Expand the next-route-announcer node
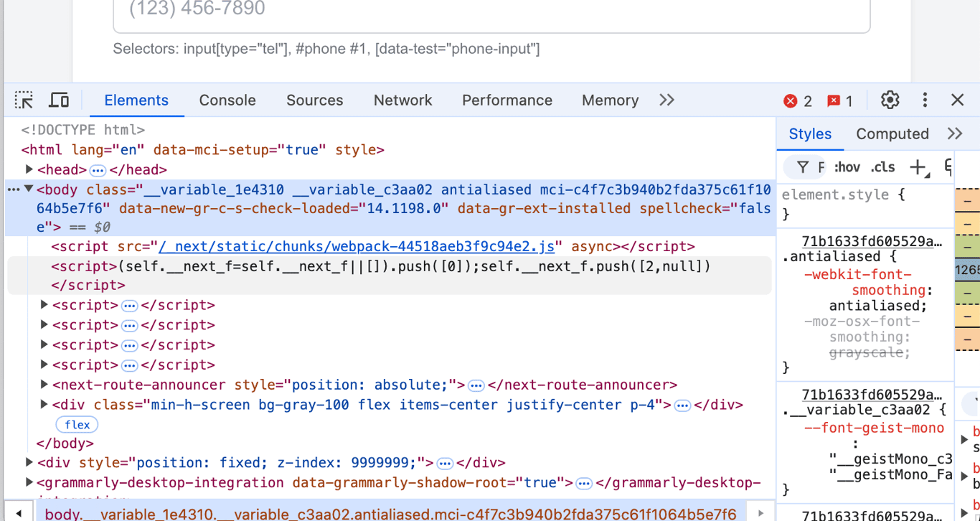The width and height of the screenshot is (980, 521). (44, 385)
